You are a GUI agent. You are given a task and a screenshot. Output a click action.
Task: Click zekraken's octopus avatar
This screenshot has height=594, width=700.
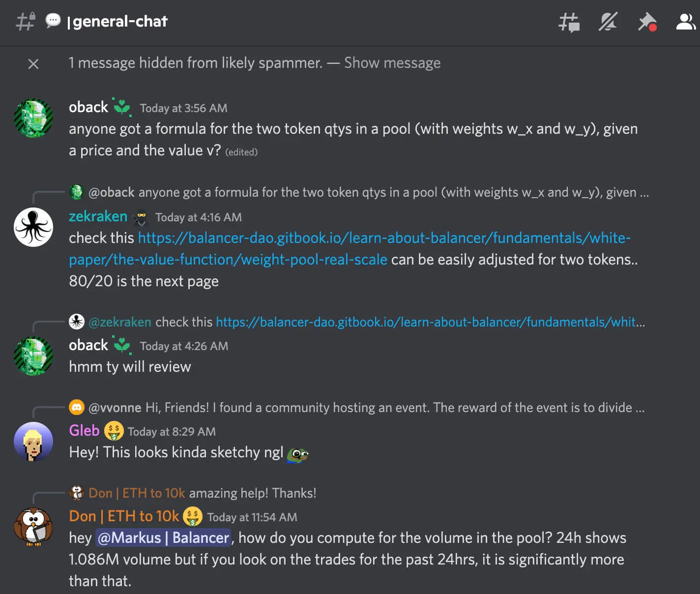click(33, 227)
